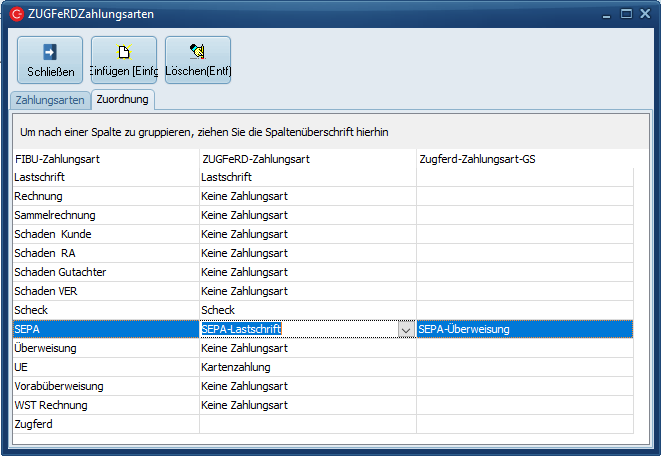661x456 pixels.
Task: Click Keine Zahlungsart in the Schaden RA row
Action: tap(308, 253)
